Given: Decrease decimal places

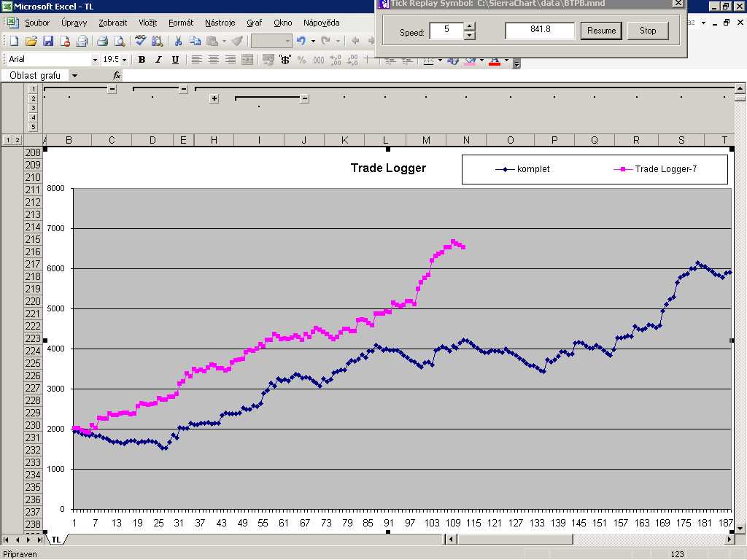Looking at the screenshot, I should pos(352,60).
